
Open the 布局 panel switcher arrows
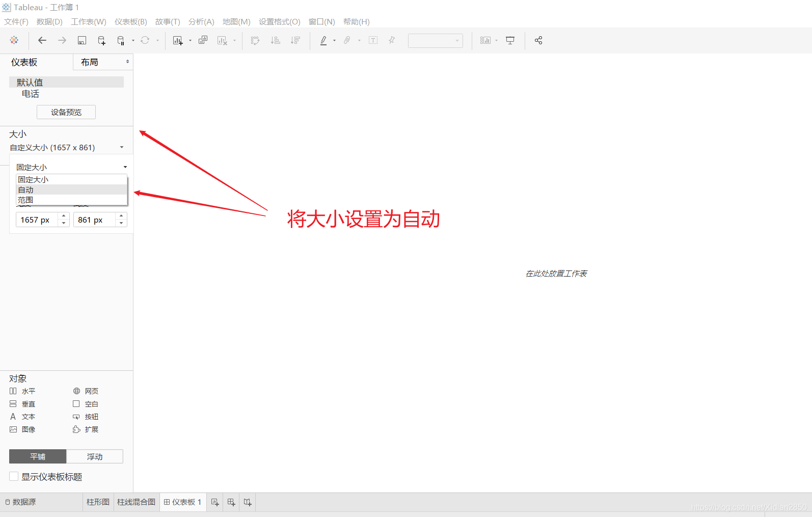(127, 62)
